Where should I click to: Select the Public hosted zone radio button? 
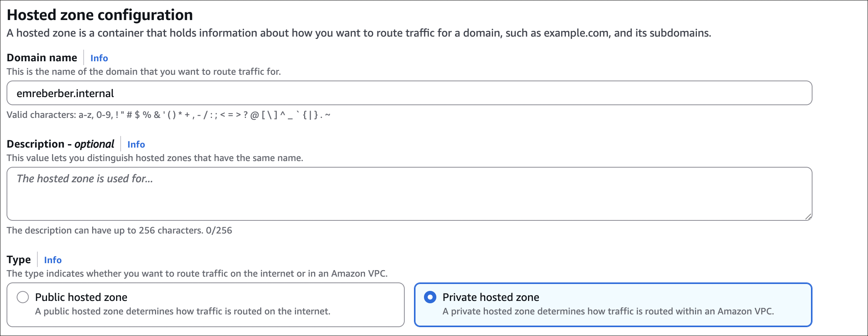[x=23, y=297]
